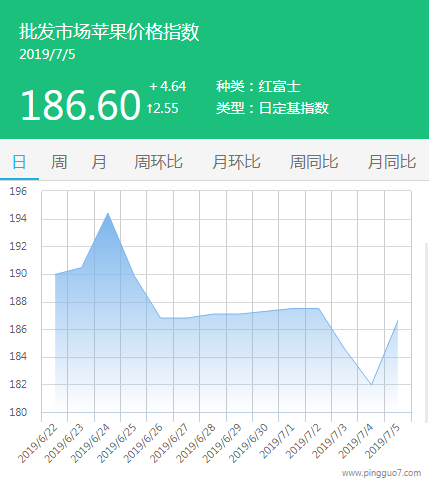Screen dimensions: 429x485
Task: Switch to the 月 monthly tab
Action: coord(99,162)
